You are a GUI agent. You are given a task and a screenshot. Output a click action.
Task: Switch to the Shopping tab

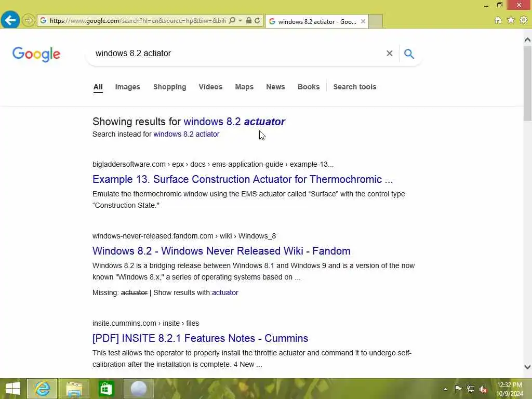pyautogui.click(x=170, y=87)
